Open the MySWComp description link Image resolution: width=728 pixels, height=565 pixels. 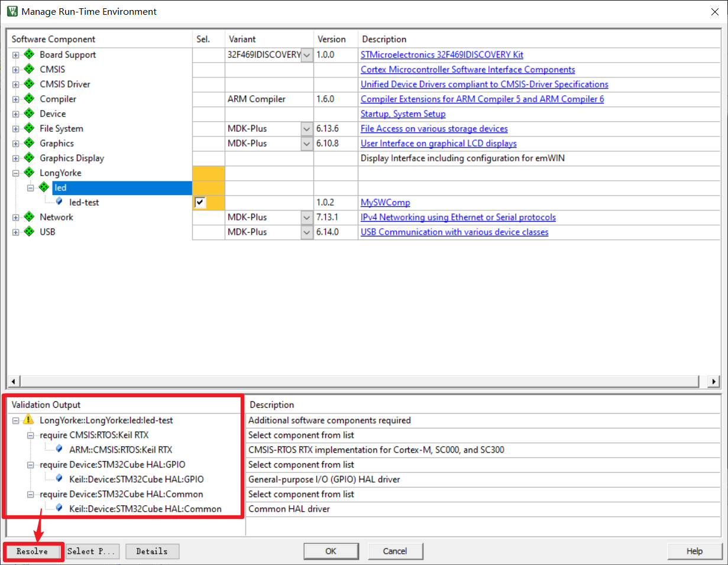pyautogui.click(x=386, y=202)
